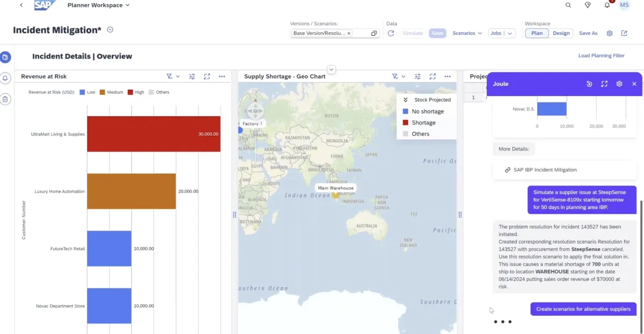Screen dimensions: 644x334
Task: Expand the Geo Chart filter chevron
Action: point(403,77)
